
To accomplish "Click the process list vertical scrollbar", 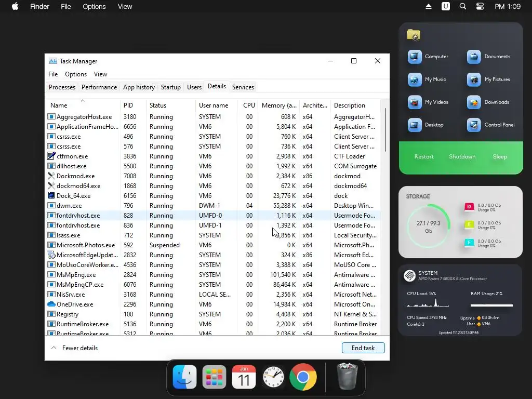I will coord(385,129).
